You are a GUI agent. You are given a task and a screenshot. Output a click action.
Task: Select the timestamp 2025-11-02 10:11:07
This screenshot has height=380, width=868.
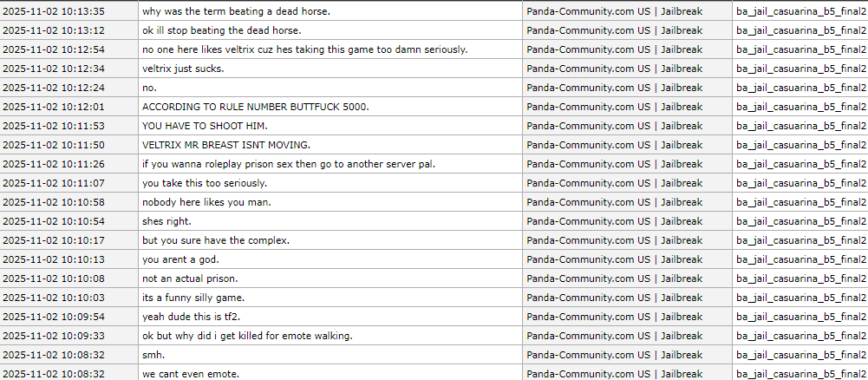pos(55,183)
